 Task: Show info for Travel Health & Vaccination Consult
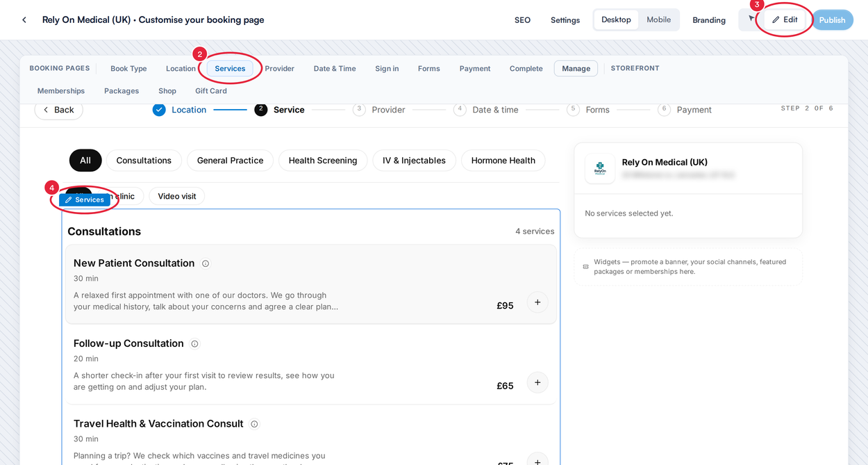pos(254,424)
